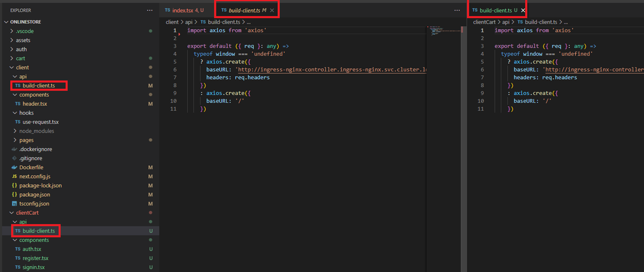Click the JS icon of next.config.js
The width and height of the screenshot is (644, 272).
tap(14, 176)
